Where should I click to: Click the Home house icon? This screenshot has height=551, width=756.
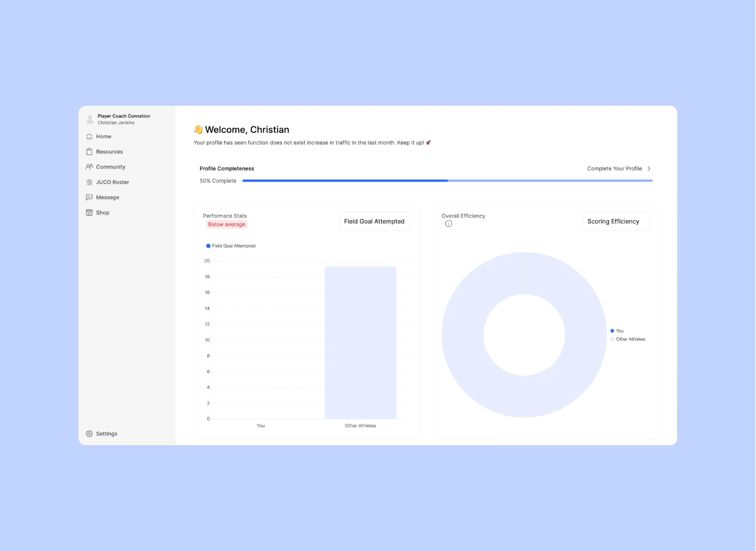pos(89,136)
